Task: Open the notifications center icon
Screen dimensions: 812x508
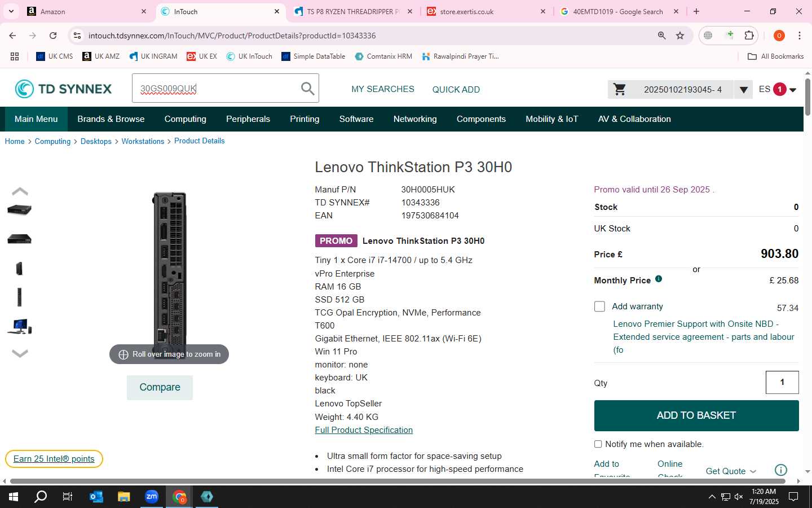Action: [793, 497]
